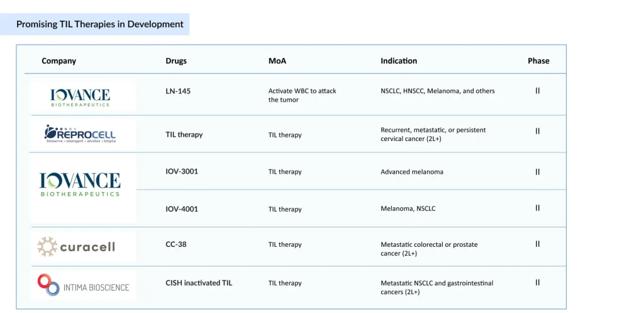Viewport: 644px width, 313px height.
Task: Click the Iovance logo in the LN-145 row
Action: pyautogui.click(x=80, y=98)
